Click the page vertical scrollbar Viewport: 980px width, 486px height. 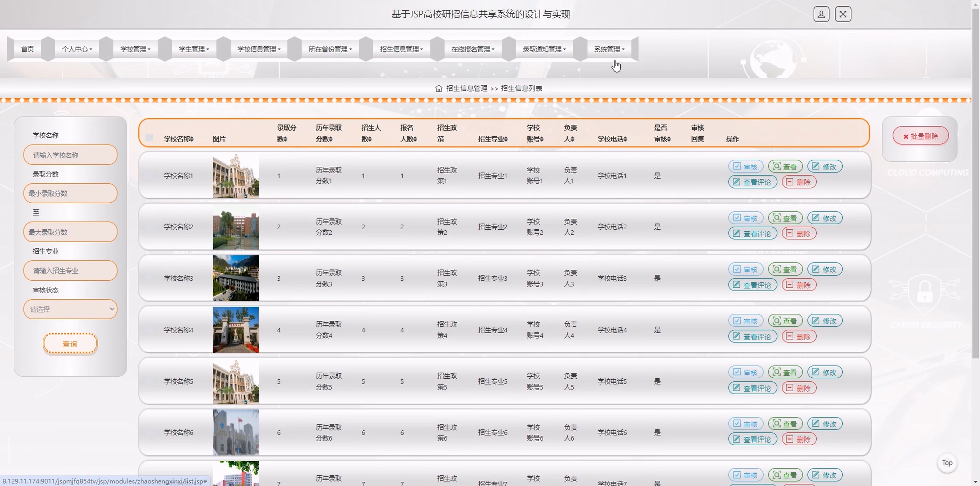976,183
